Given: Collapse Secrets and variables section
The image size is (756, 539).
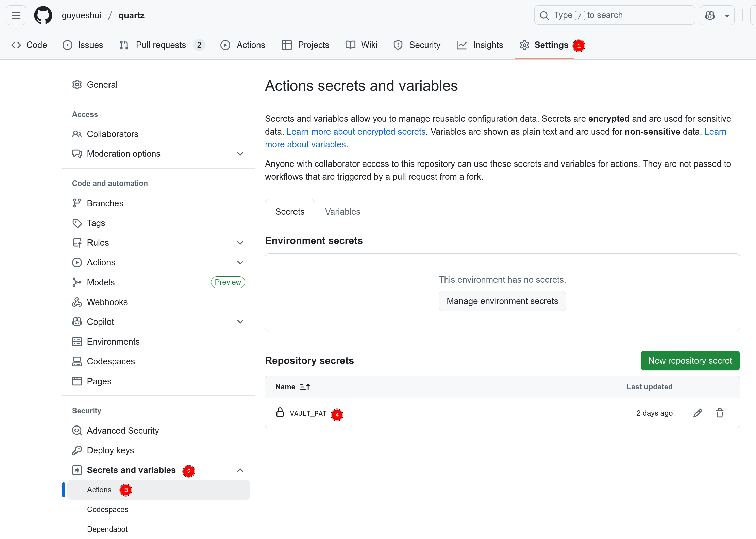Looking at the screenshot, I should [240, 470].
